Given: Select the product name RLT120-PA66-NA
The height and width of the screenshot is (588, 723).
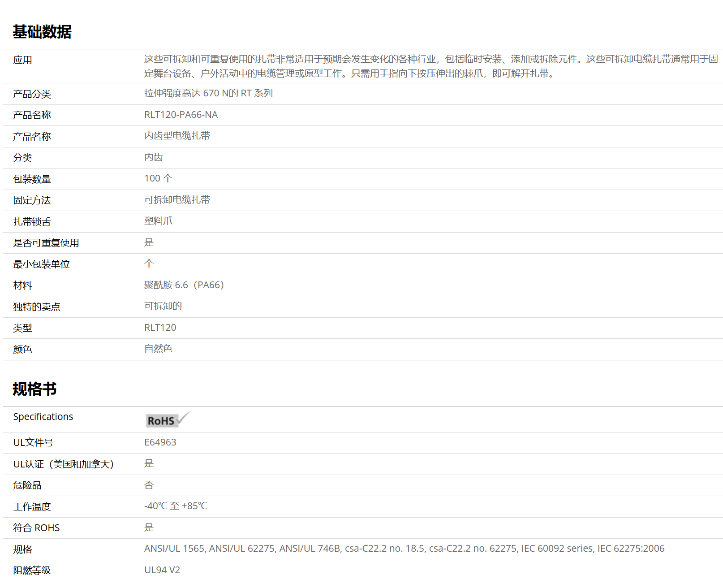Looking at the screenshot, I should 181,115.
